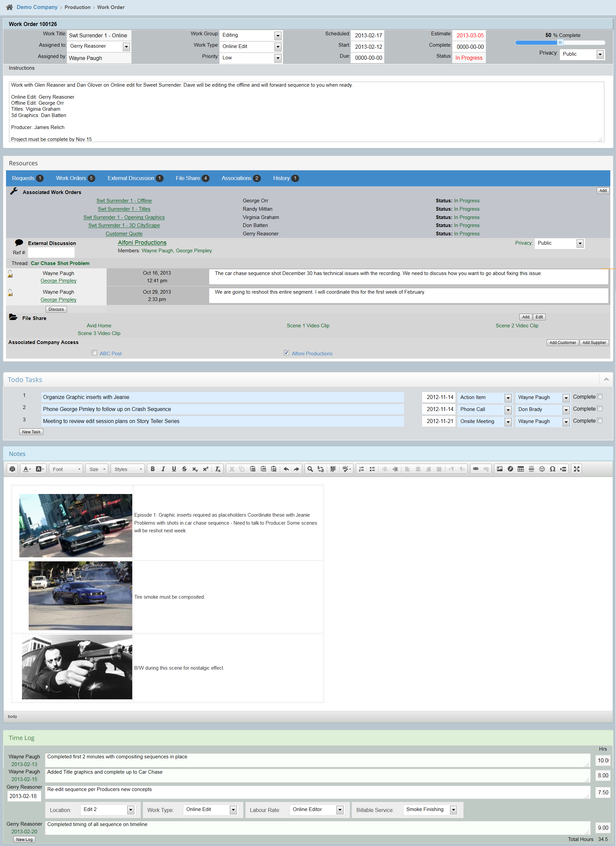Apply subscript formatting

(x=195, y=469)
